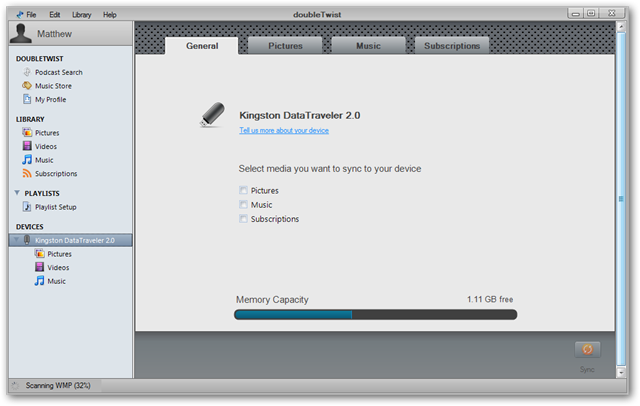Click the doubleTwist logo beside File
This screenshot has height=406, width=640.
(x=20, y=15)
